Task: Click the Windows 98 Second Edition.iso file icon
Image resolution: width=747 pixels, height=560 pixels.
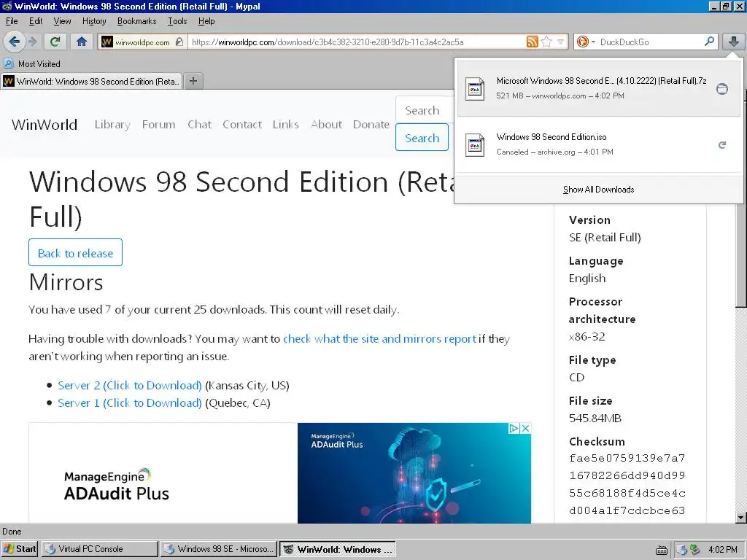Action: pyautogui.click(x=475, y=145)
